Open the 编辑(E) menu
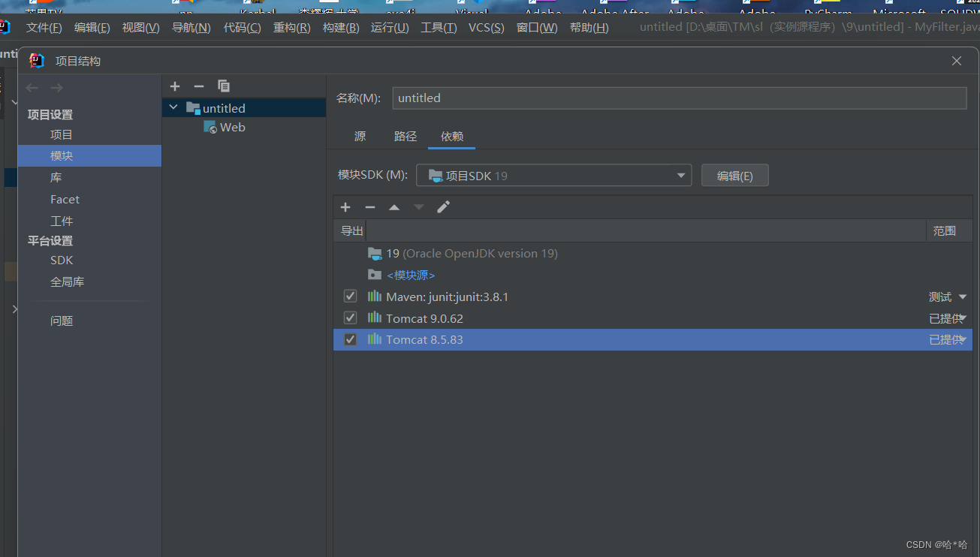This screenshot has height=557, width=980. (x=92, y=28)
